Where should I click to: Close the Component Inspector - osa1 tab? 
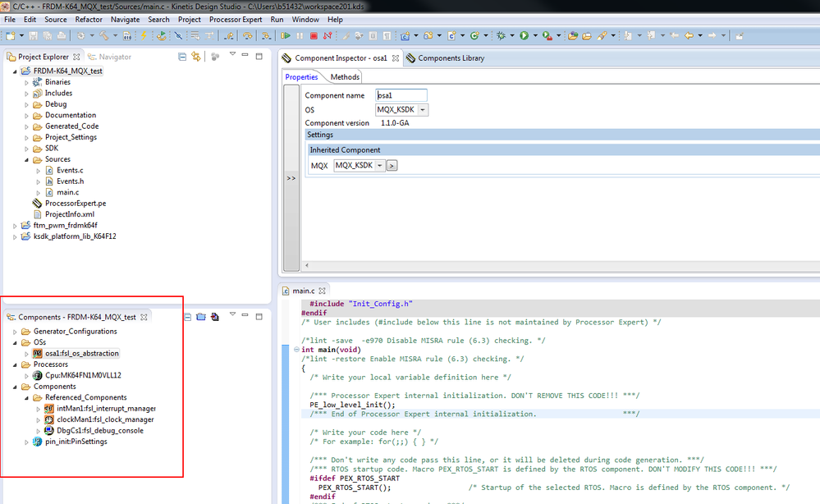click(x=396, y=58)
